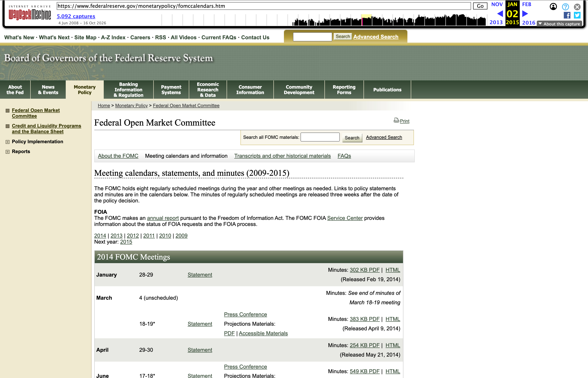588x378 pixels.
Task: Open header Advanced Search link
Action: (x=376, y=37)
